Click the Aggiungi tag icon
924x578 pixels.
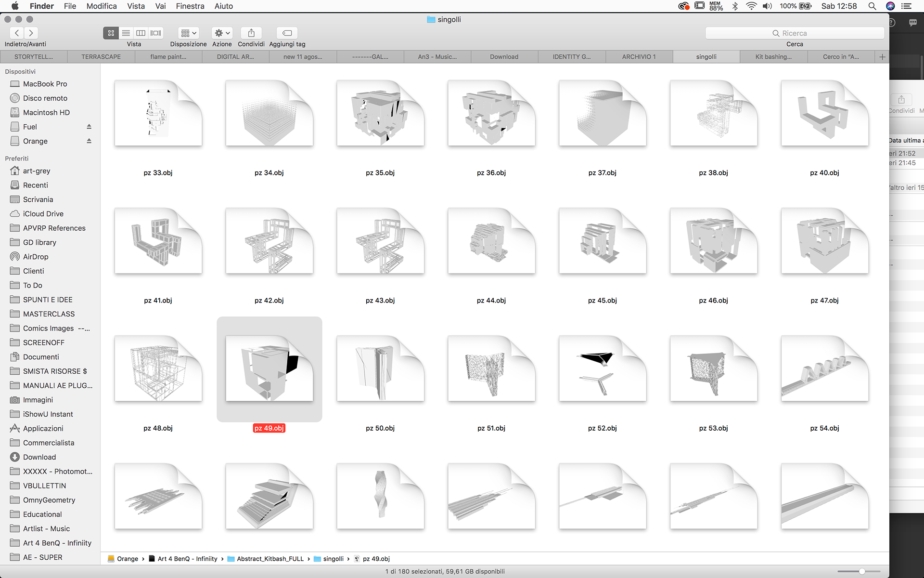pyautogui.click(x=287, y=33)
